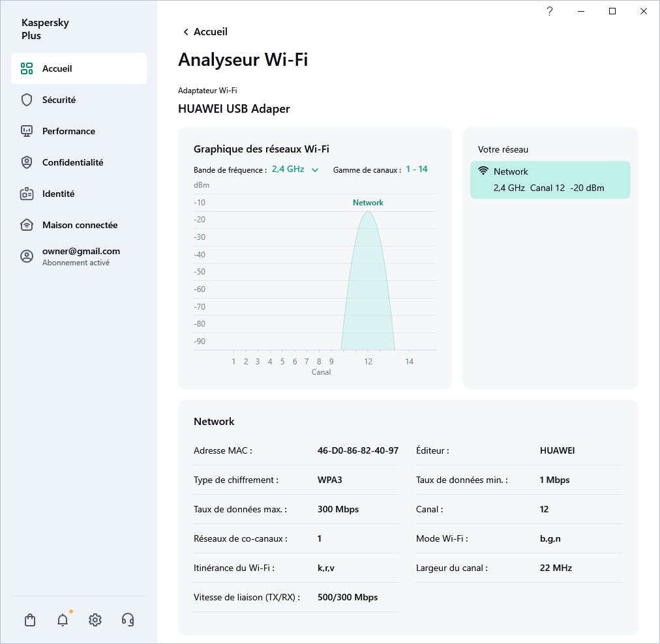
Task: Select the Network card under Votre réseau
Action: [x=550, y=180]
